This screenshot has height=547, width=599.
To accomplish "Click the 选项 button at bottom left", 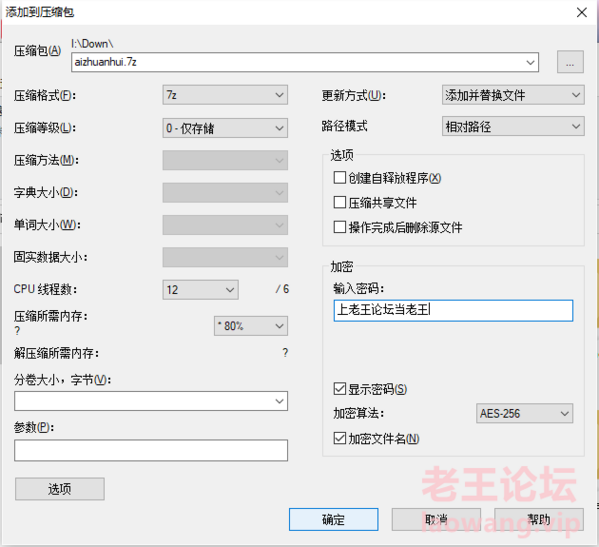I will click(x=60, y=489).
